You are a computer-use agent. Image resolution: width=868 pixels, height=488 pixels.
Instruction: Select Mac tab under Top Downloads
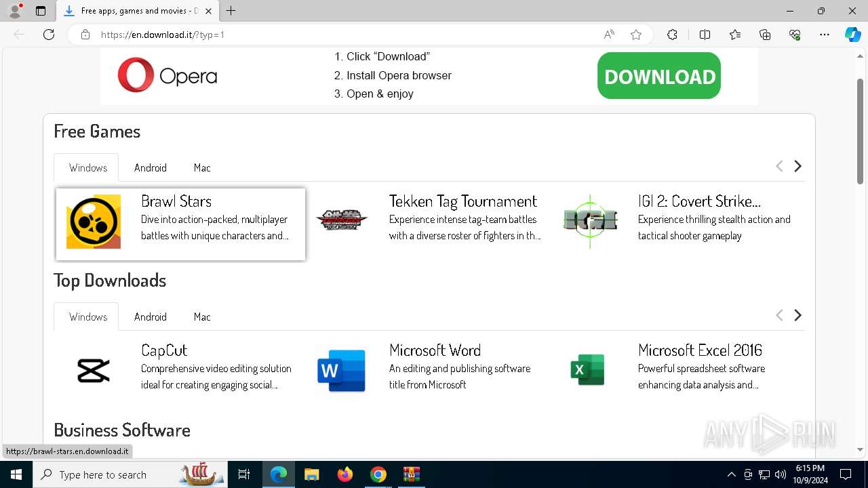202,317
